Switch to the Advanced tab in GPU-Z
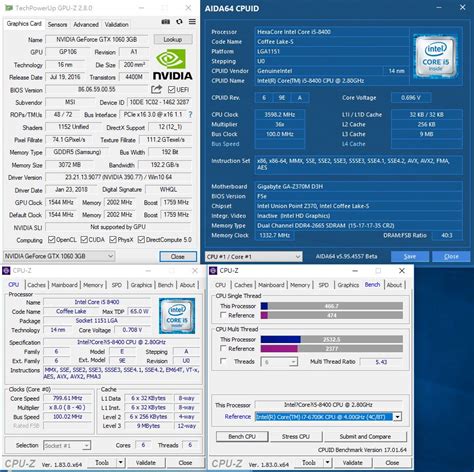Screen dimensions: 474x472 pos(86,25)
